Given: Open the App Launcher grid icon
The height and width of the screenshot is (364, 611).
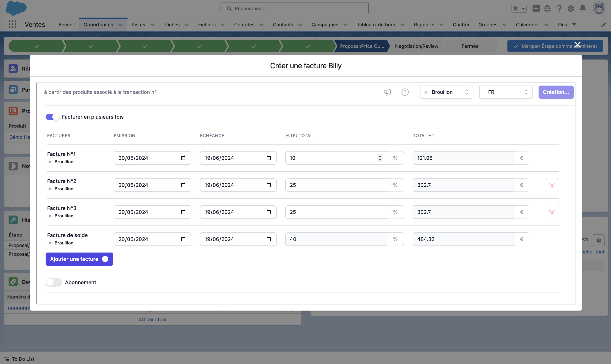Looking at the screenshot, I should (x=12, y=24).
